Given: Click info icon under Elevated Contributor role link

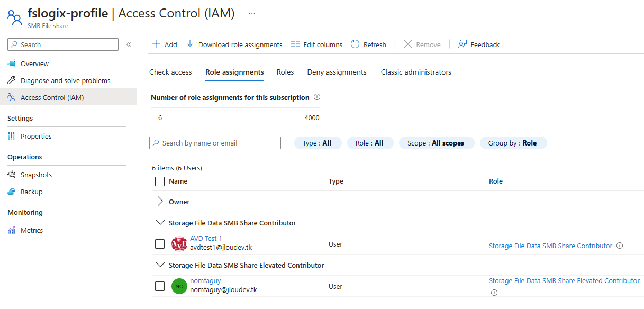Looking at the screenshot, I should tap(494, 292).
